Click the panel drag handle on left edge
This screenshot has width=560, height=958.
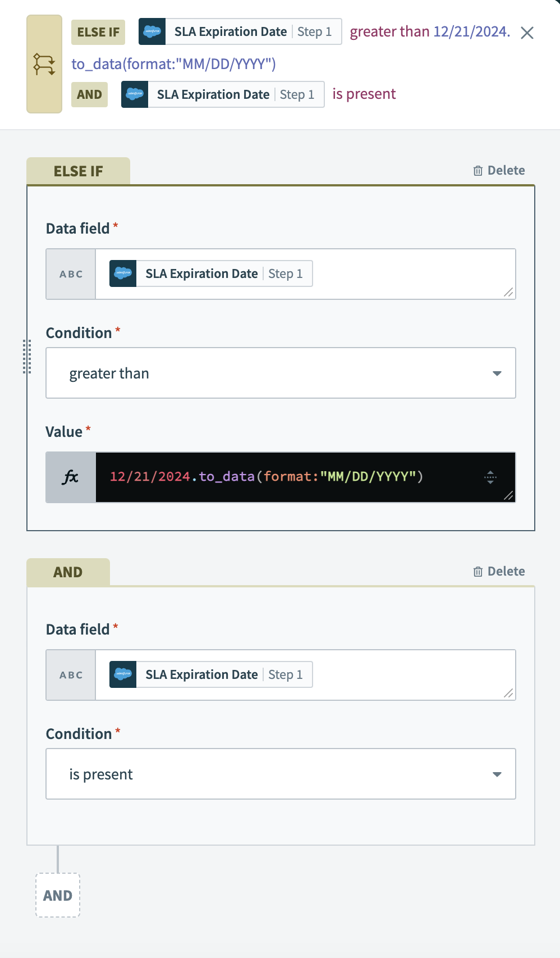tap(26, 357)
